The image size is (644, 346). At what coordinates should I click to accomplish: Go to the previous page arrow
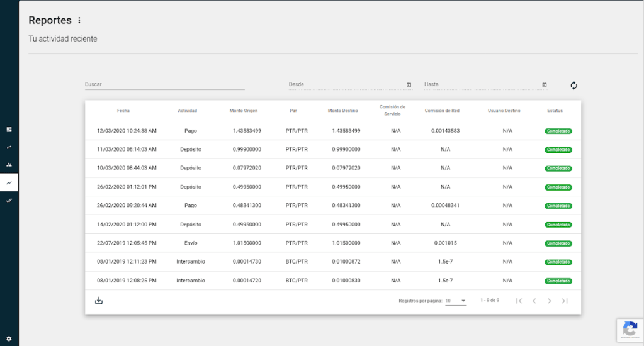click(x=534, y=301)
